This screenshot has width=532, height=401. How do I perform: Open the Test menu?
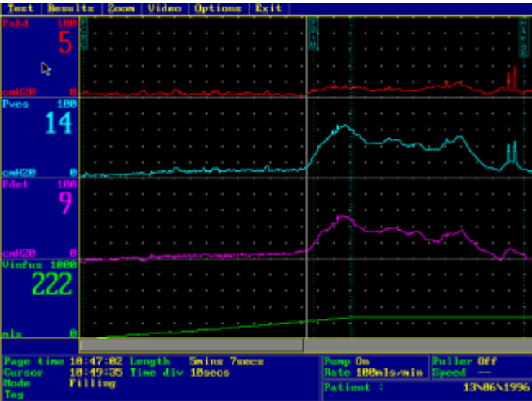click(20, 8)
